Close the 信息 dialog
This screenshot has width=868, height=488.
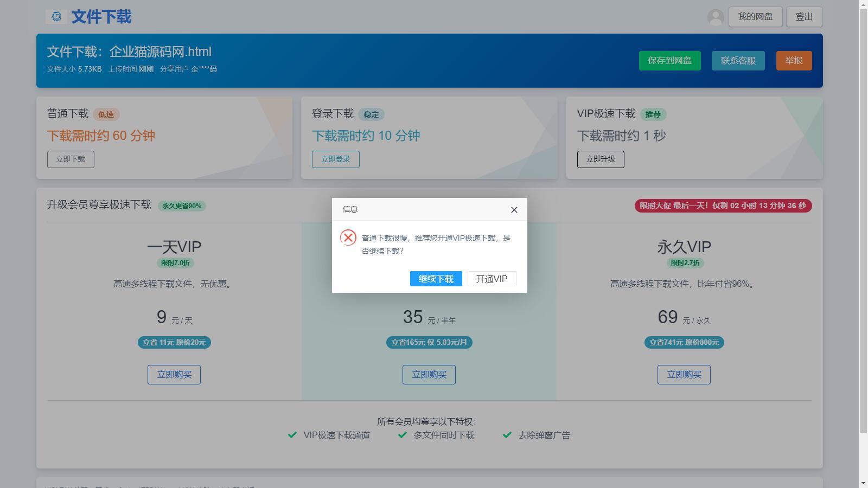tap(513, 210)
